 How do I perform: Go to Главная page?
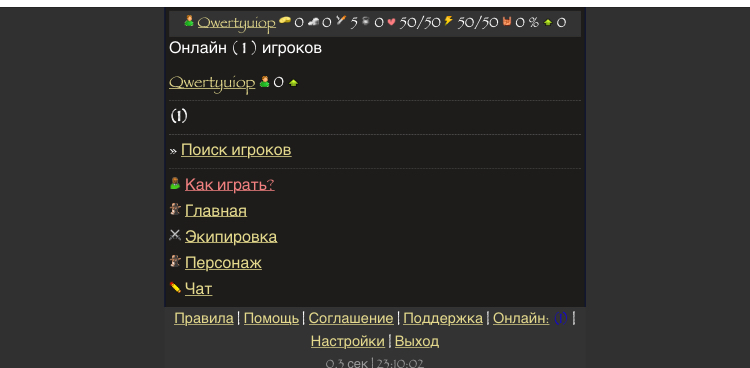(216, 211)
